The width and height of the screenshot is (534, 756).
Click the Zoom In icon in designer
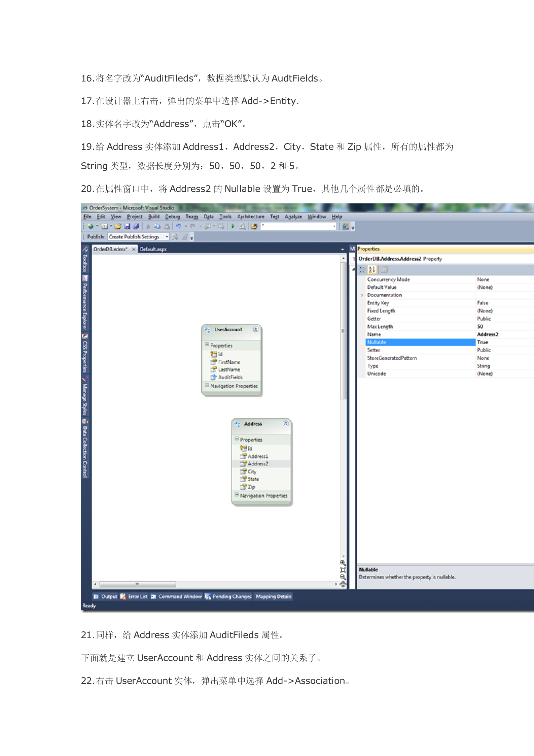click(x=343, y=563)
